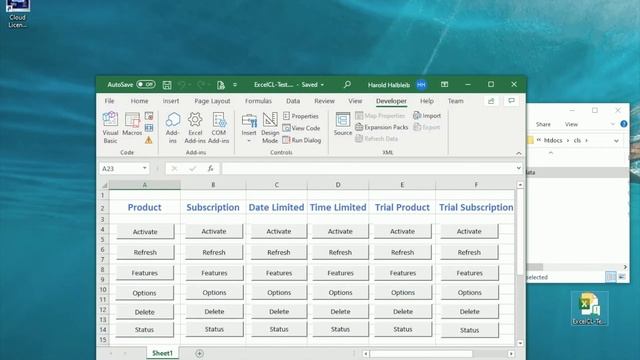Switch to the Team tab
Screen dimensions: 640x360
pos(456,101)
